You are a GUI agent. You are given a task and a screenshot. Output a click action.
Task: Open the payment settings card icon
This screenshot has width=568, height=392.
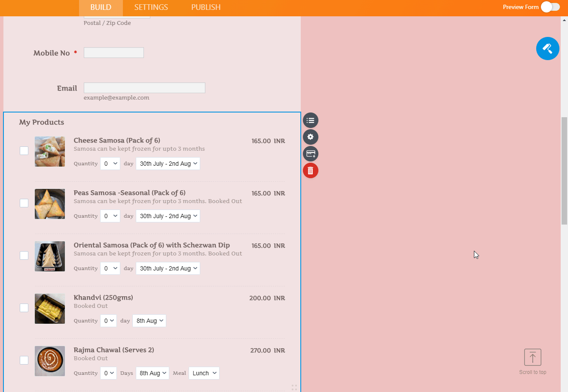[310, 154]
